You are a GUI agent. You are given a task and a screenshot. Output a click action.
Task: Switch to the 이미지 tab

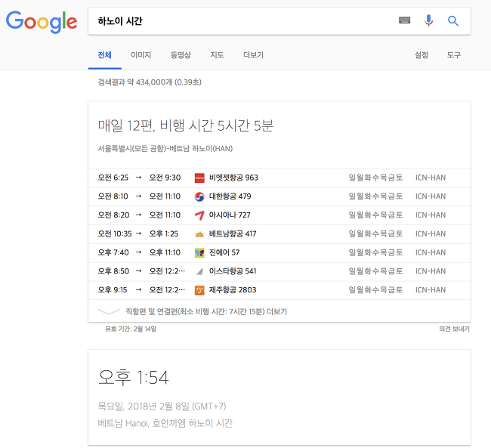tap(141, 55)
